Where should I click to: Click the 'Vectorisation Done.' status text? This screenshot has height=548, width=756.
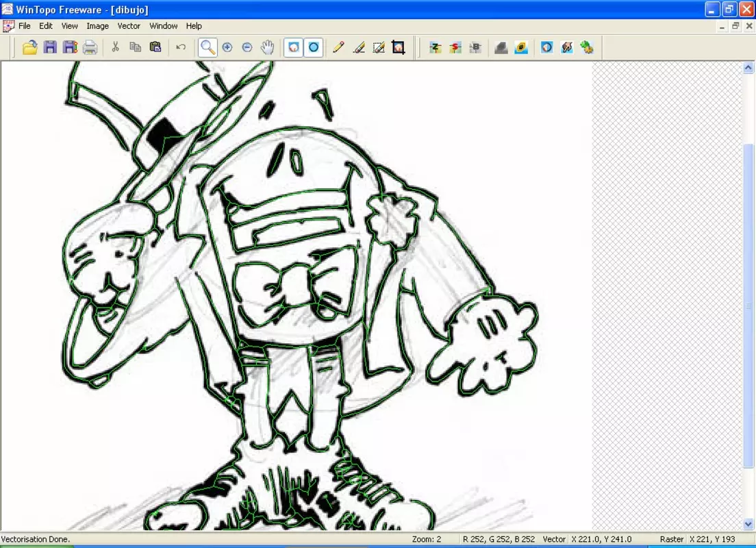tap(35, 539)
